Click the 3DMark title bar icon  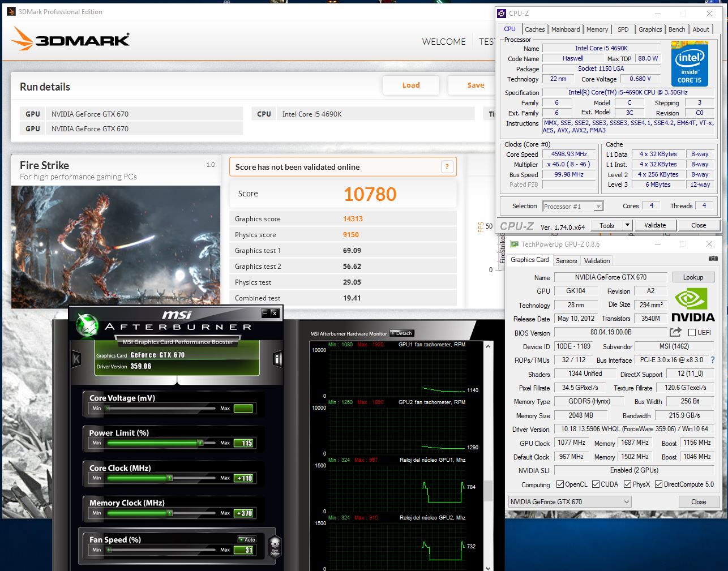pyautogui.click(x=11, y=11)
